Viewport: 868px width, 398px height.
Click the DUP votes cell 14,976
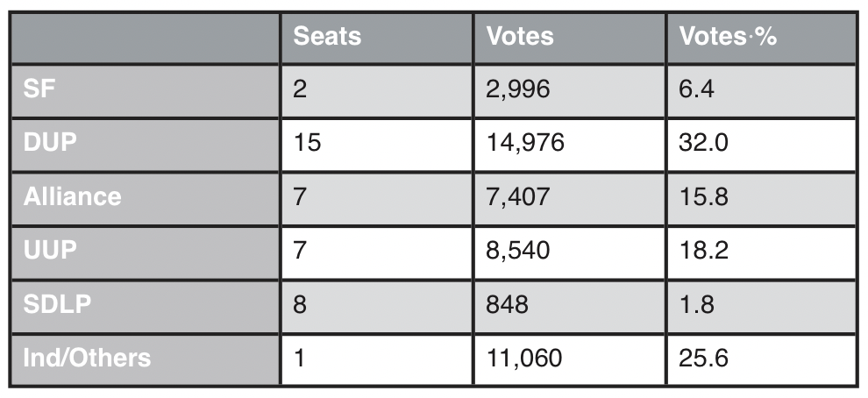(x=524, y=143)
